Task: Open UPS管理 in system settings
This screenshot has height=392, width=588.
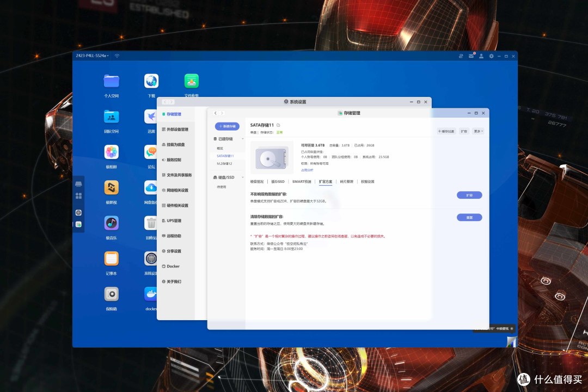Action: (176, 220)
